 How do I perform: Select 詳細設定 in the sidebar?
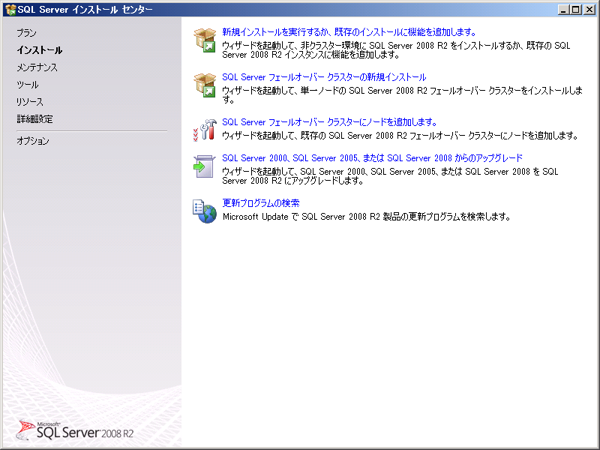pyautogui.click(x=34, y=119)
